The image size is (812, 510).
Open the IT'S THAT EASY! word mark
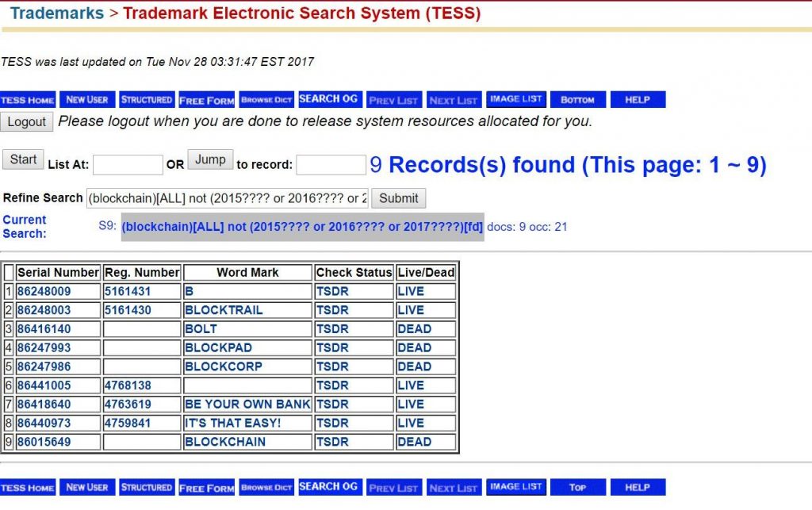(x=233, y=423)
